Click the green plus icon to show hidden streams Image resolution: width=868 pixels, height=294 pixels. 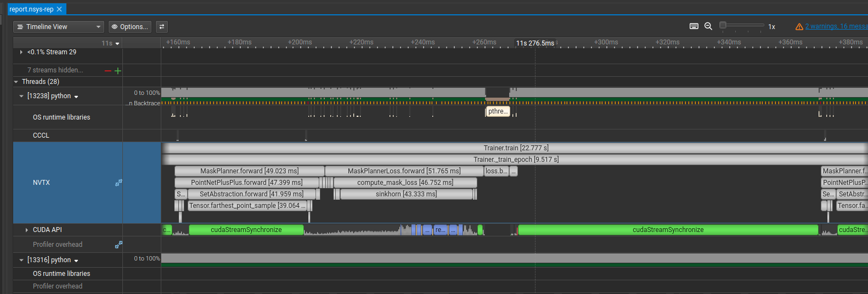click(117, 71)
